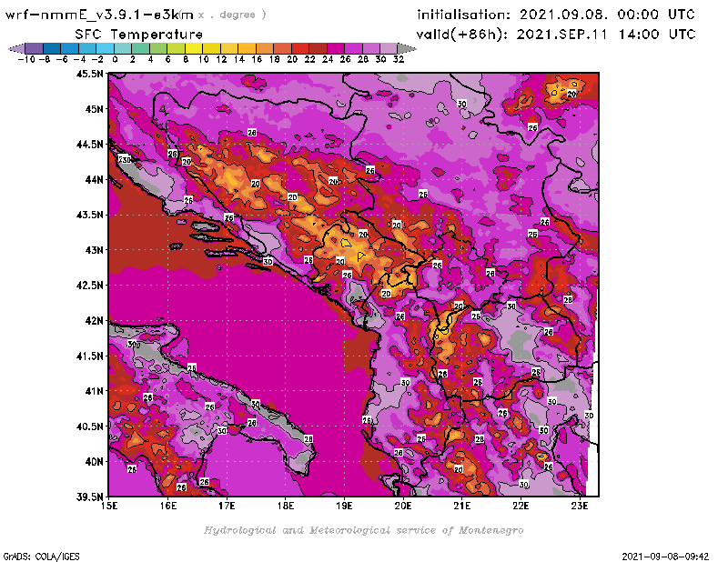Select the cyan swatch between -2 and 0

[x=106, y=48]
